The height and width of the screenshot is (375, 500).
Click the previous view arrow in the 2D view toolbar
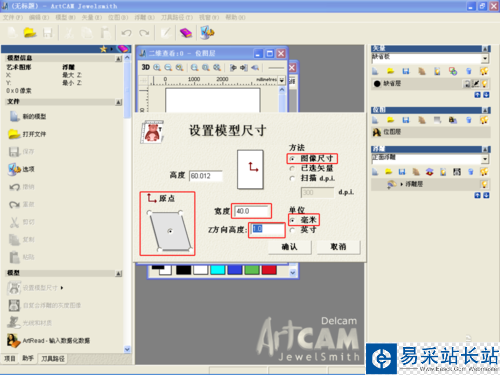255,68
